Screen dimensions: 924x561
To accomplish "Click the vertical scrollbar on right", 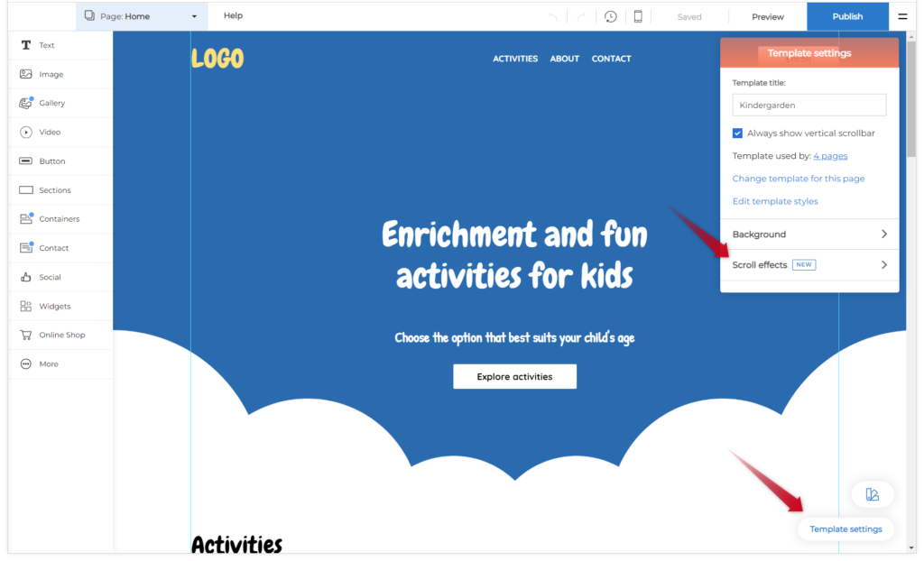I will tap(911, 99).
